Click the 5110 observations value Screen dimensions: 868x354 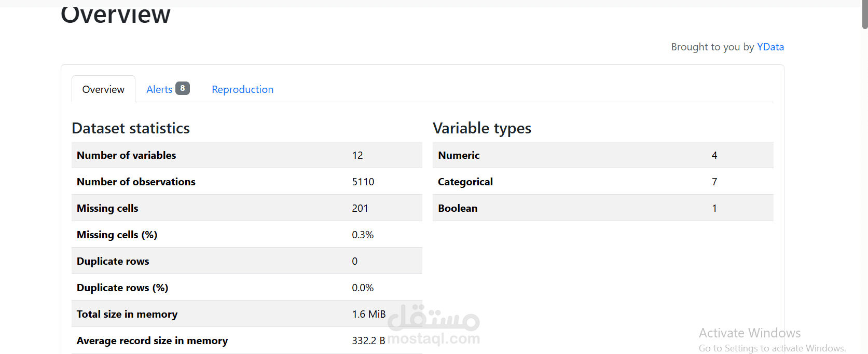click(x=363, y=182)
